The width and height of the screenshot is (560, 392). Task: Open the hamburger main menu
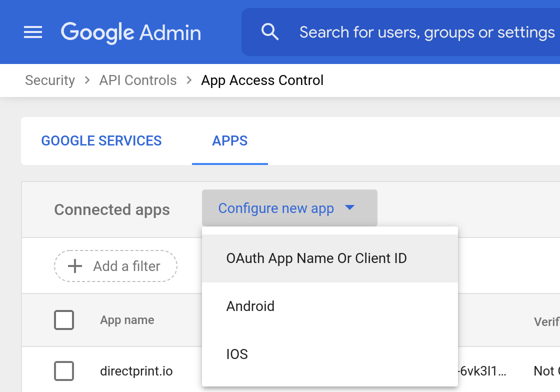click(33, 32)
